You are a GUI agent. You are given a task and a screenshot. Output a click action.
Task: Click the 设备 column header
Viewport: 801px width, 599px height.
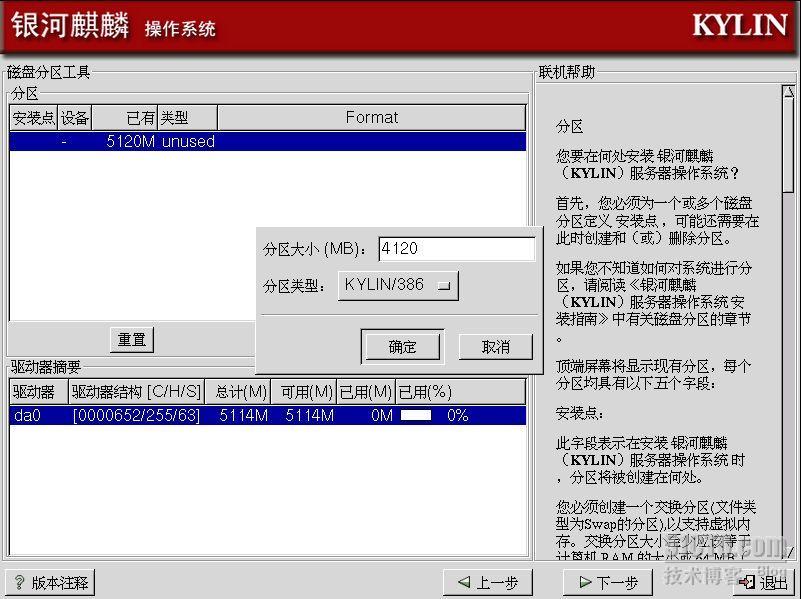point(75,118)
